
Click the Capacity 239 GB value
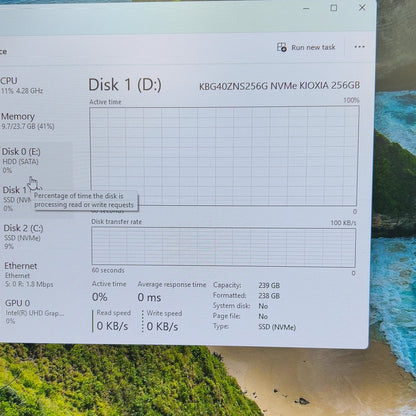[269, 285]
